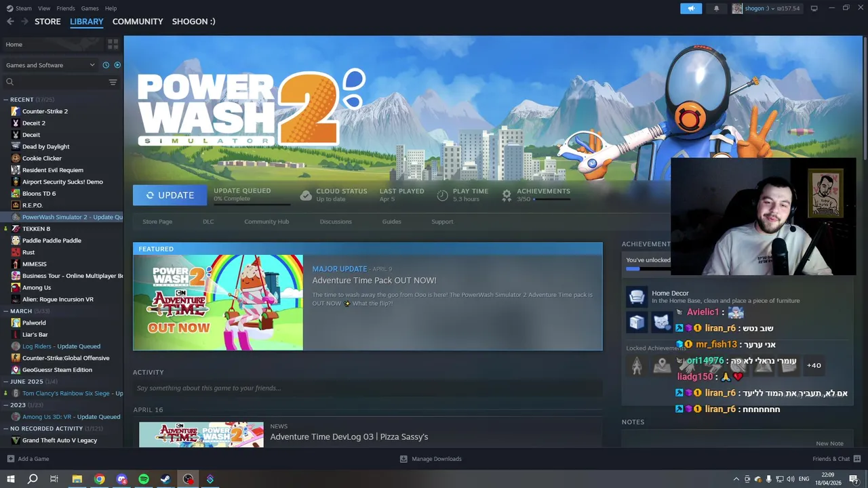Click the Manage Downloads icon

click(403, 459)
